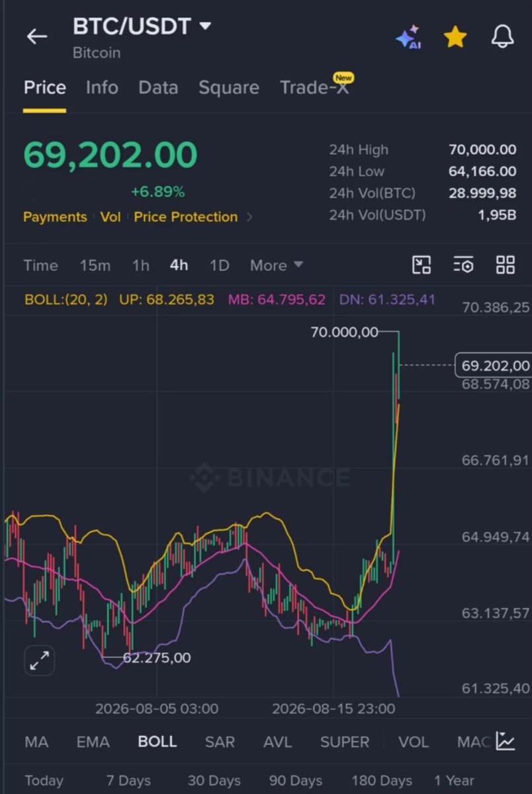Select the 15m chart interval
The height and width of the screenshot is (794, 532).
click(95, 265)
